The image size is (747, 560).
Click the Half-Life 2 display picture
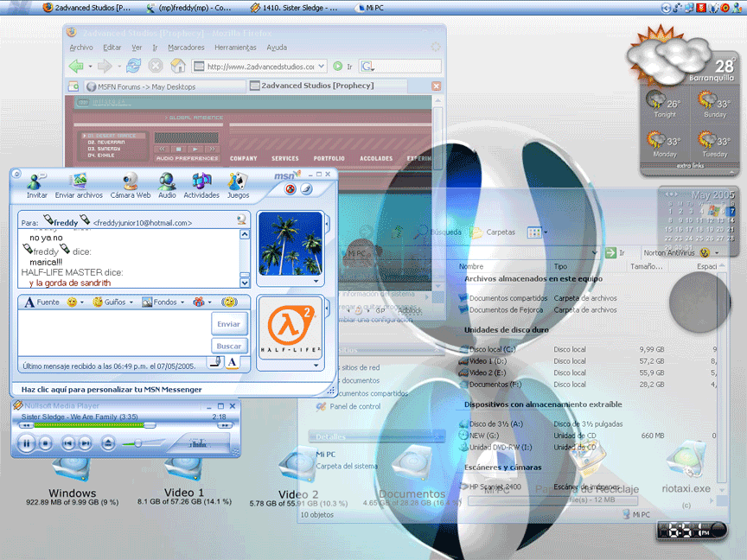[x=290, y=328]
